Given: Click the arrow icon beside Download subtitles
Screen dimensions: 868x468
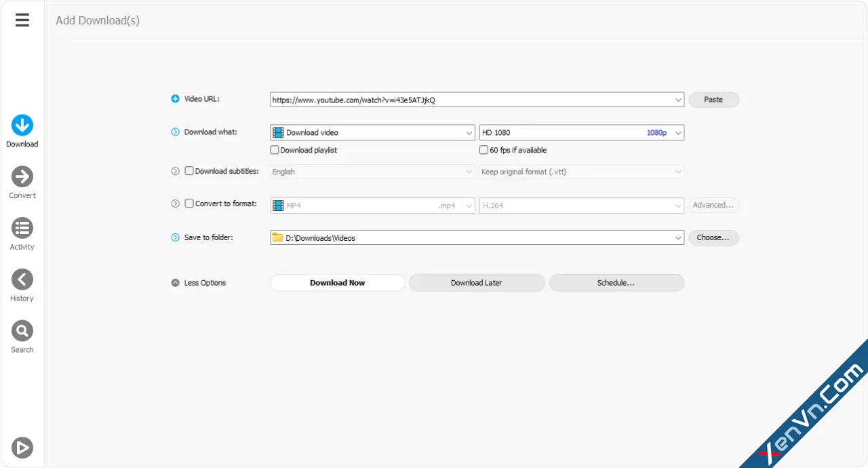Looking at the screenshot, I should 175,172.
